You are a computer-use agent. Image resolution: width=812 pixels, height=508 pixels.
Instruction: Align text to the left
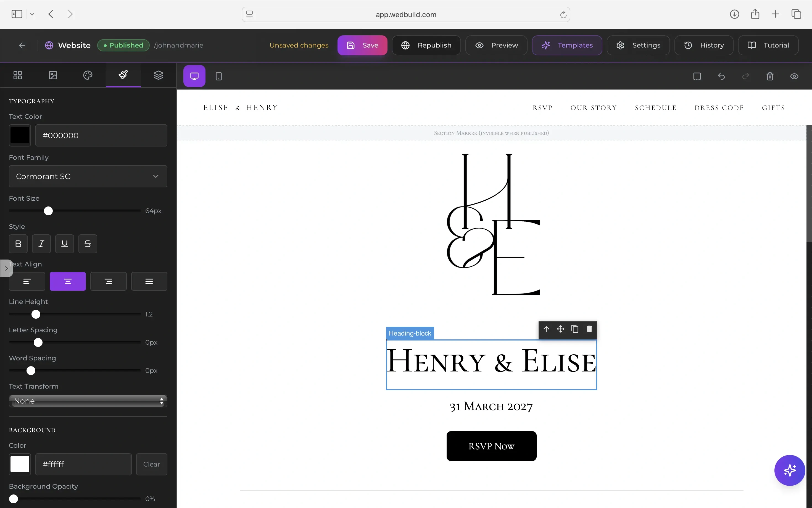(27, 281)
